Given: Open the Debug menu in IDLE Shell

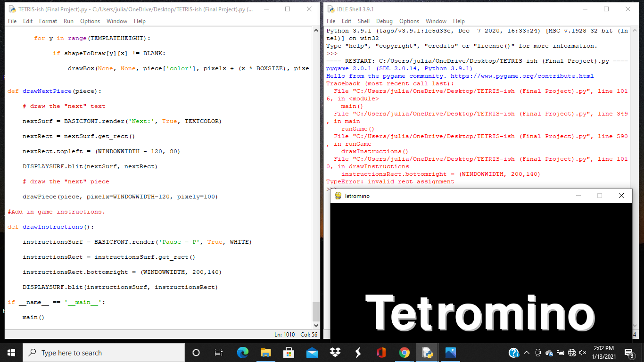Looking at the screenshot, I should [384, 21].
